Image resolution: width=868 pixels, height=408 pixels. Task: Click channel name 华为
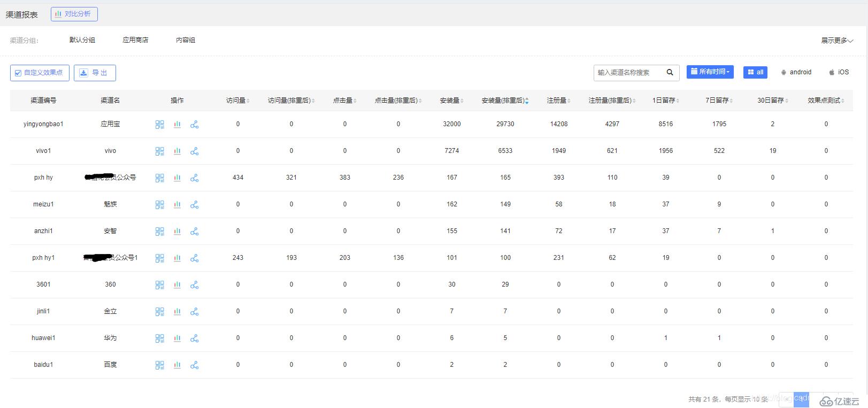pos(110,338)
